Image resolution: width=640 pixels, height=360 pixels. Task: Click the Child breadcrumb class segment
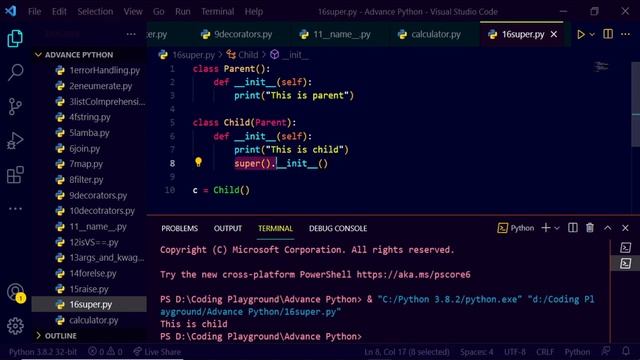pyautogui.click(x=242, y=55)
